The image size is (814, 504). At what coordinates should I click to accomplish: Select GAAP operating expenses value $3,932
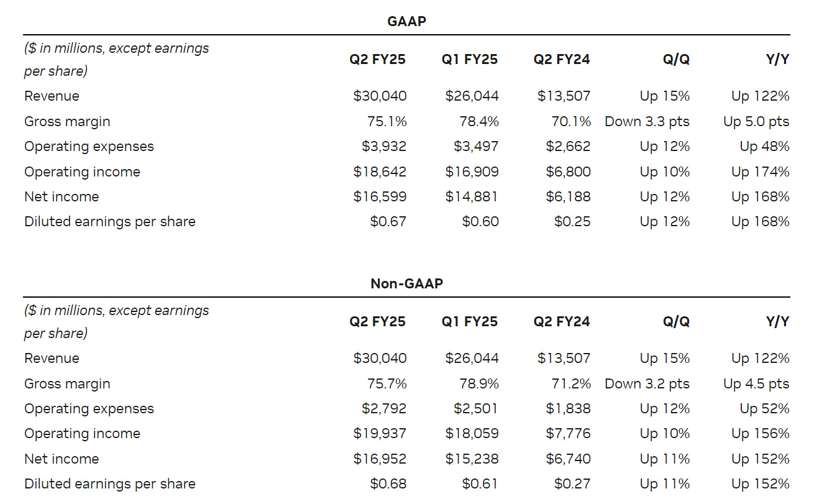click(384, 147)
